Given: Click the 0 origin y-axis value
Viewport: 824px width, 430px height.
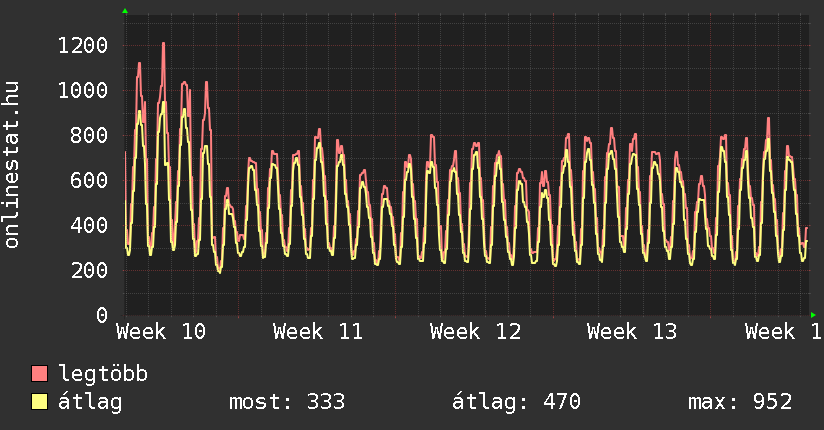Looking at the screenshot, I should tap(101, 315).
